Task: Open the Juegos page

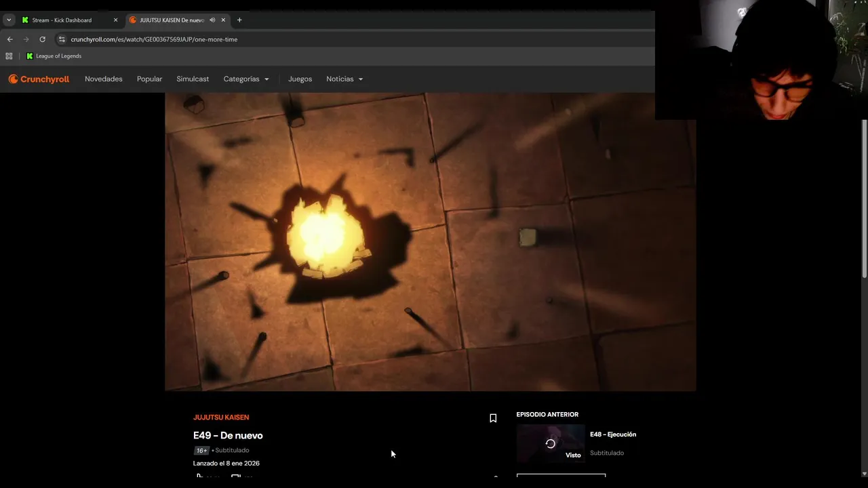Action: click(x=300, y=79)
